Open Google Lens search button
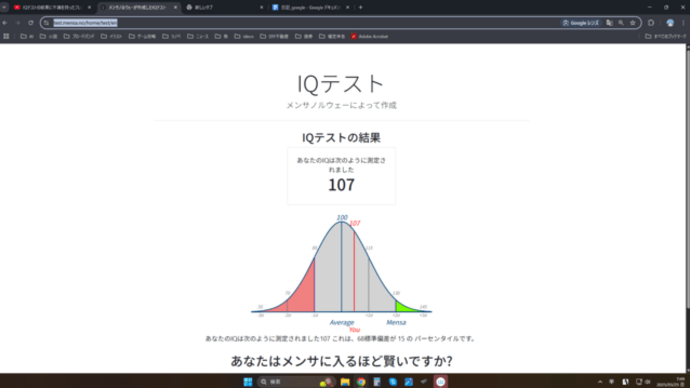The height and width of the screenshot is (388, 690). click(x=581, y=23)
